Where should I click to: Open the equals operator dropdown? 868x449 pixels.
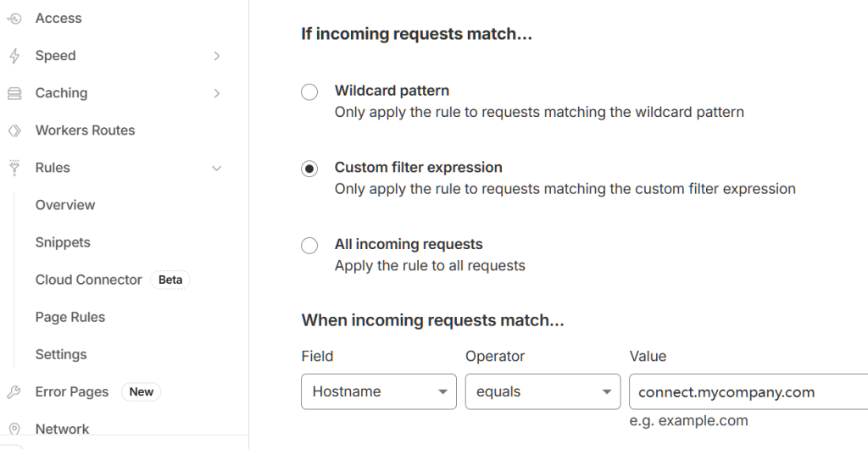click(542, 392)
